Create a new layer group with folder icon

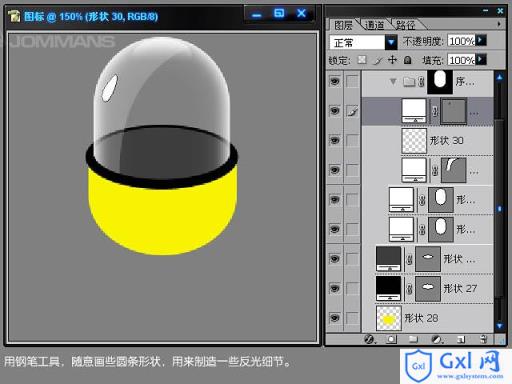pos(413,339)
